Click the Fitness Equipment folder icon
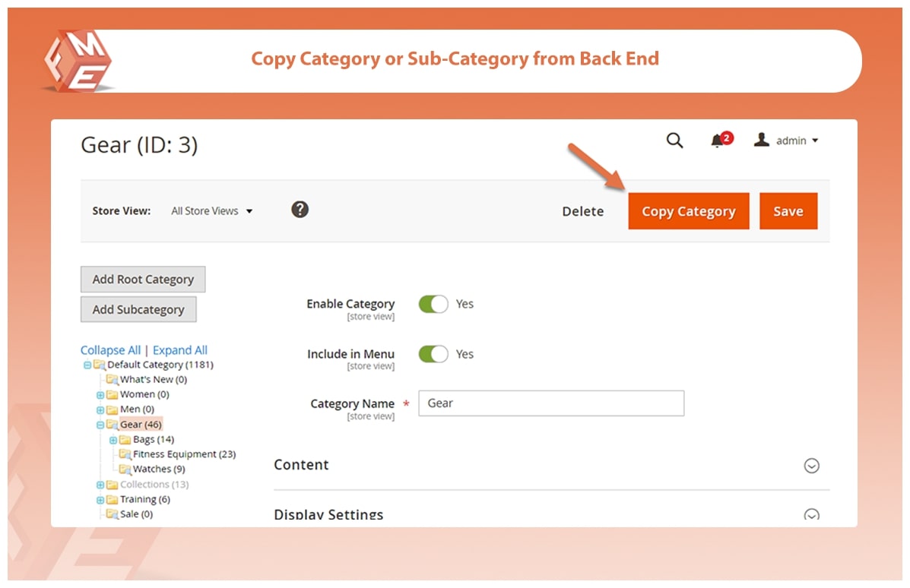This screenshot has width=910, height=588. pyautogui.click(x=125, y=454)
